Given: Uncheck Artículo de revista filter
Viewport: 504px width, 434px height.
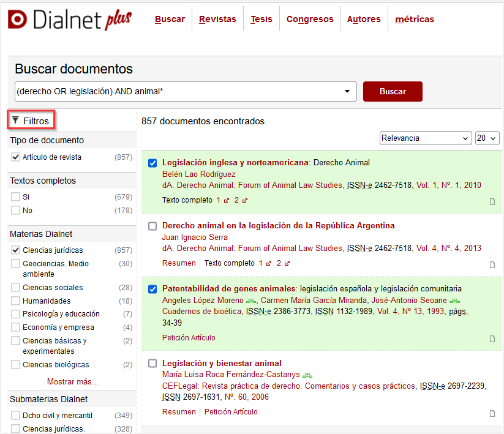Looking at the screenshot, I should pyautogui.click(x=15, y=157).
